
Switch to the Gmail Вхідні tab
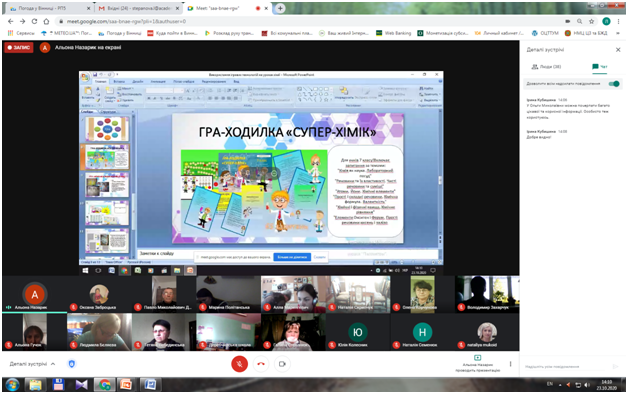coord(138,8)
